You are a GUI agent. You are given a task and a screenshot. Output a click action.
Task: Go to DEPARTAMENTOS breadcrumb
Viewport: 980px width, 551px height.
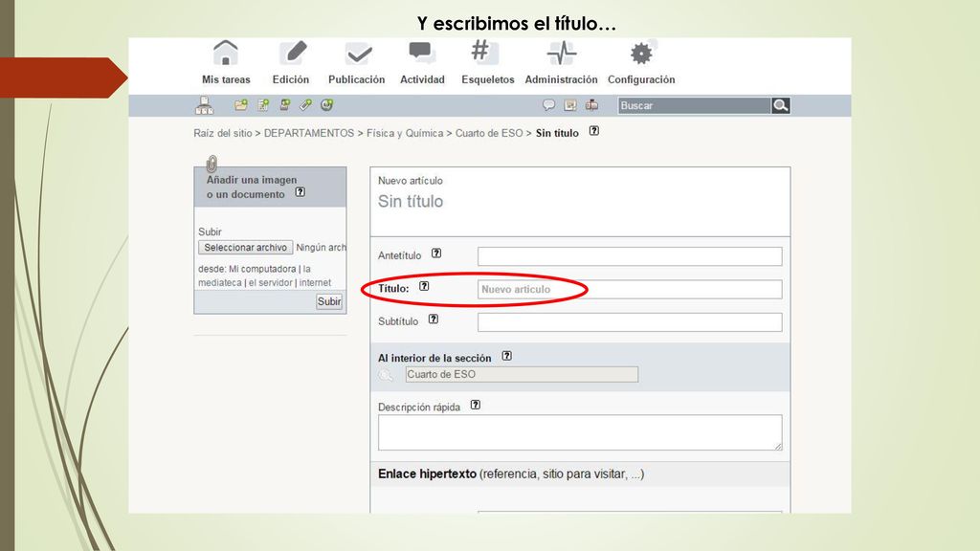tap(309, 133)
